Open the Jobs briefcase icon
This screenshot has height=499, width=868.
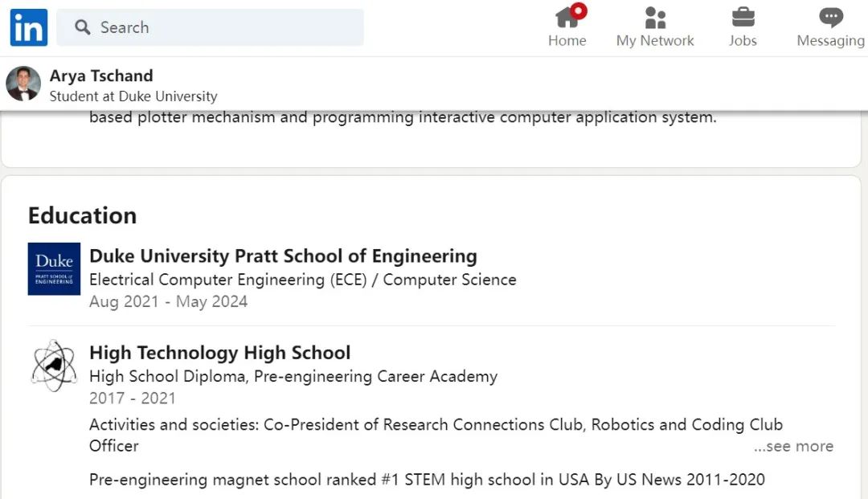[743, 17]
